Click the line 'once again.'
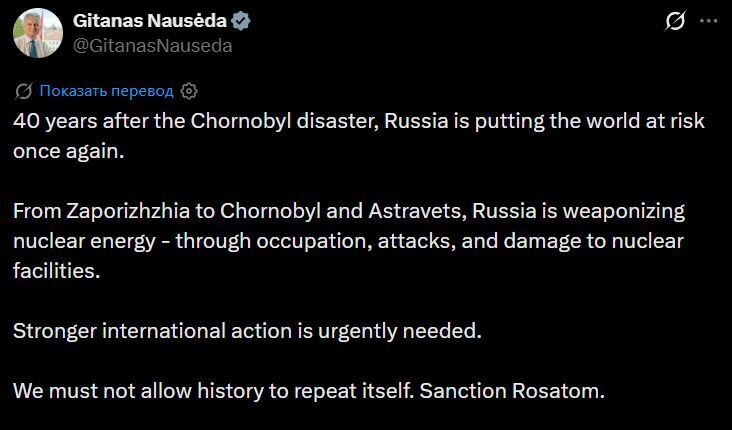The image size is (732, 430). [x=70, y=153]
